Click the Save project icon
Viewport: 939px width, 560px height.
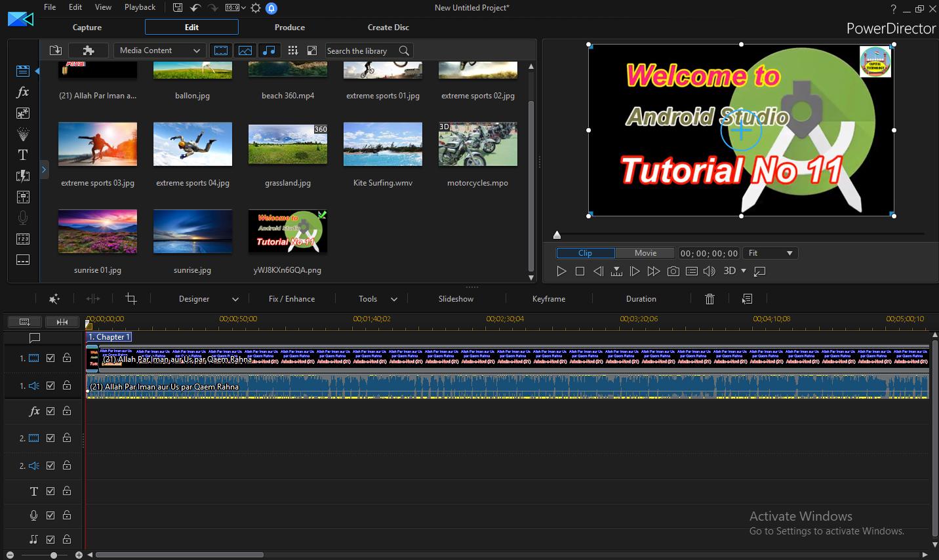tap(178, 8)
